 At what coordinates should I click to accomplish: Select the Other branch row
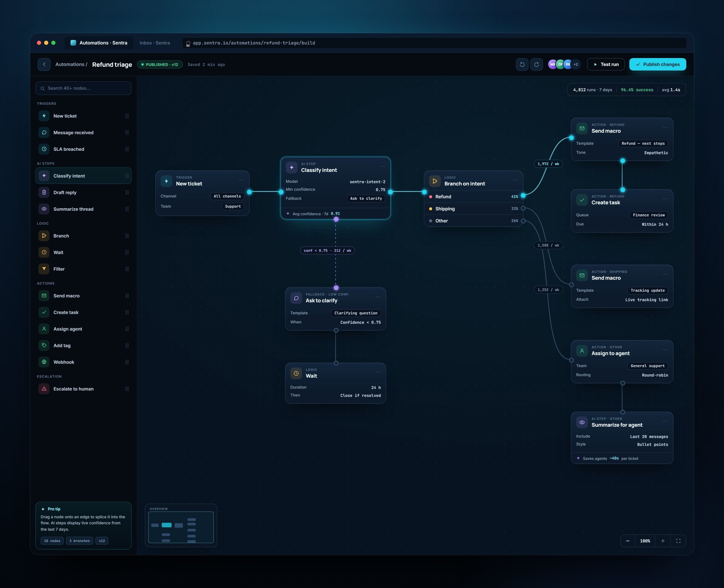pos(474,221)
